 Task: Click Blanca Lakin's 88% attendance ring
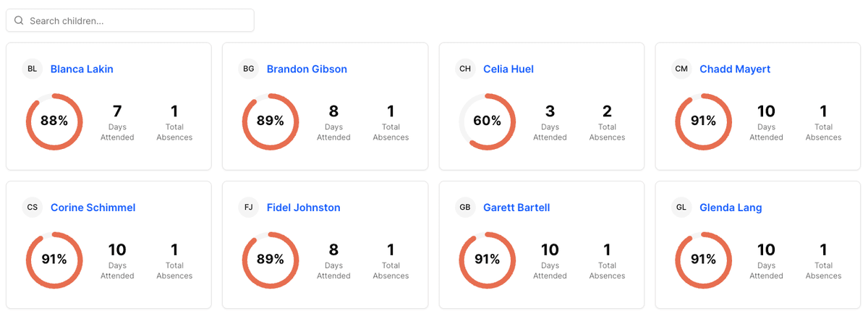[54, 122]
